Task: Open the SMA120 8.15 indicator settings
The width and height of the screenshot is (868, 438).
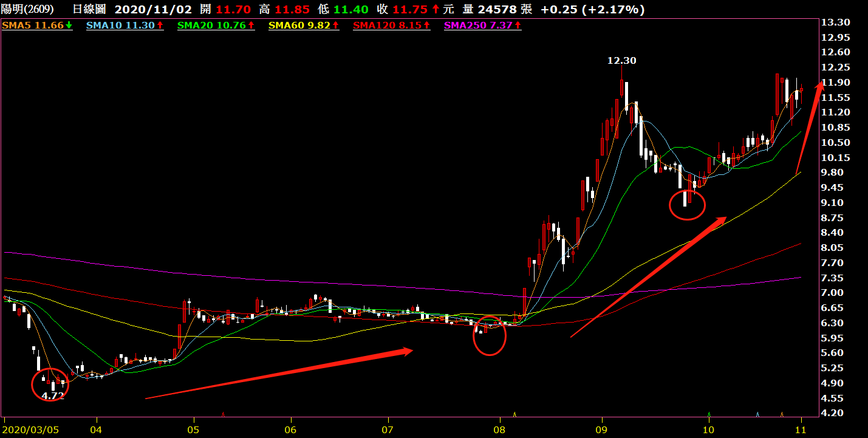Action: tap(391, 26)
